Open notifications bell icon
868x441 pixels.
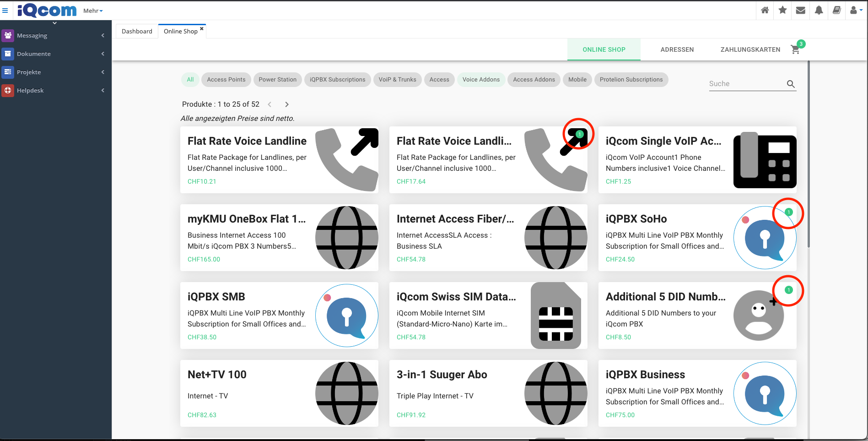(819, 10)
